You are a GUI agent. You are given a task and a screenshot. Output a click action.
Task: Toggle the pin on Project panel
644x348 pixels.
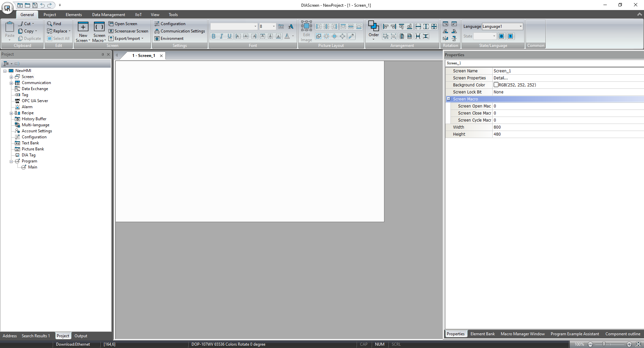(103, 54)
